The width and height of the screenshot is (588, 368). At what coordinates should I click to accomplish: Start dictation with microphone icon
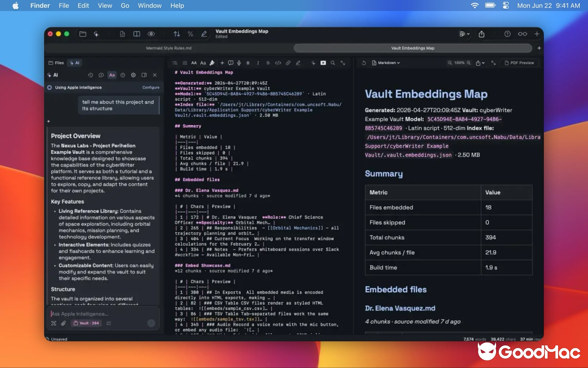(x=239, y=63)
